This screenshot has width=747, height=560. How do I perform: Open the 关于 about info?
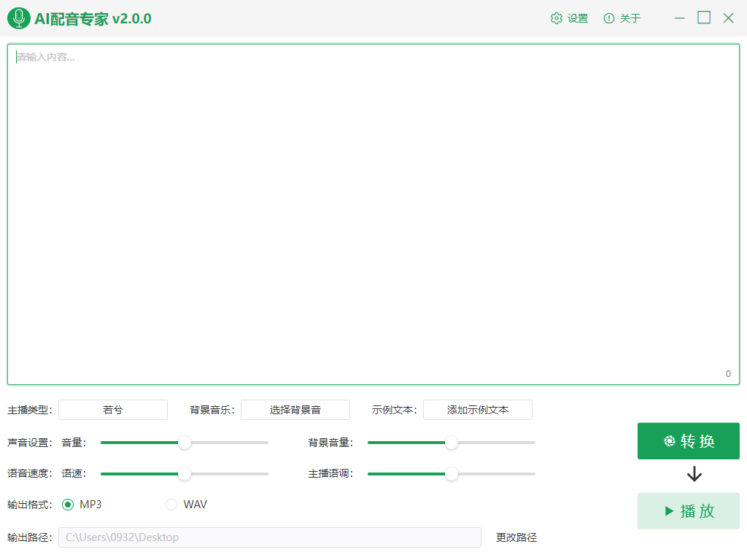click(x=622, y=18)
